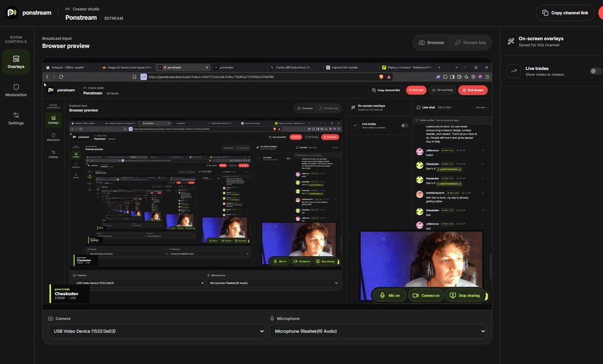Switch to the Browser broadcast input tab
This screenshot has width=603, height=364.
point(432,43)
